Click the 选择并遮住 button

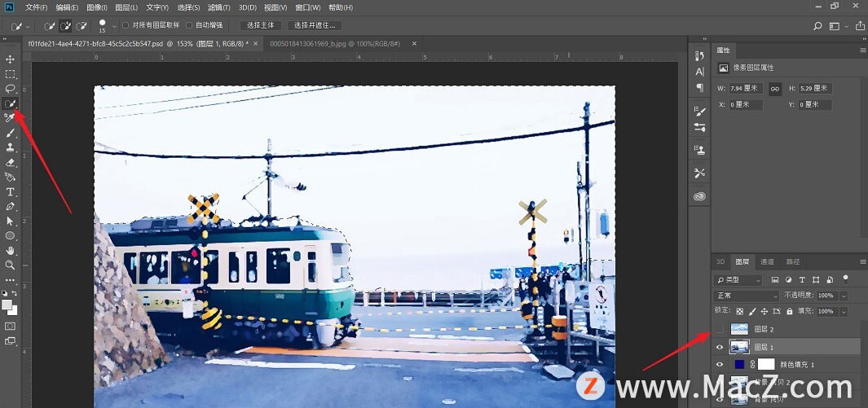click(x=314, y=26)
